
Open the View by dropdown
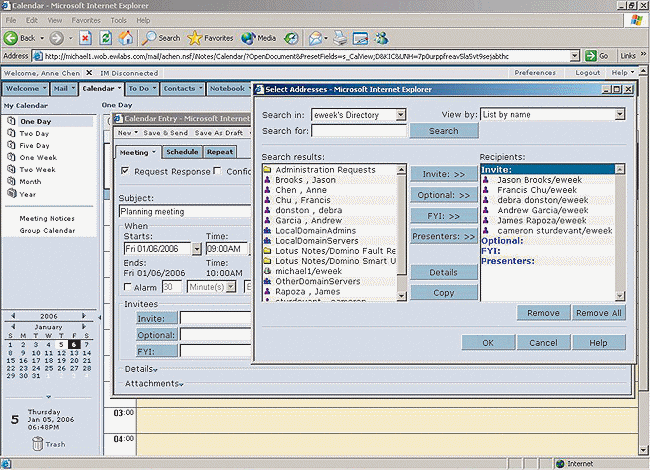[619, 114]
